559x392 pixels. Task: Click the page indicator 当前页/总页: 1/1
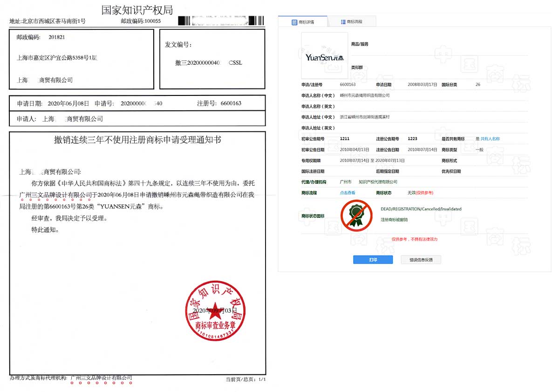[x=245, y=379]
